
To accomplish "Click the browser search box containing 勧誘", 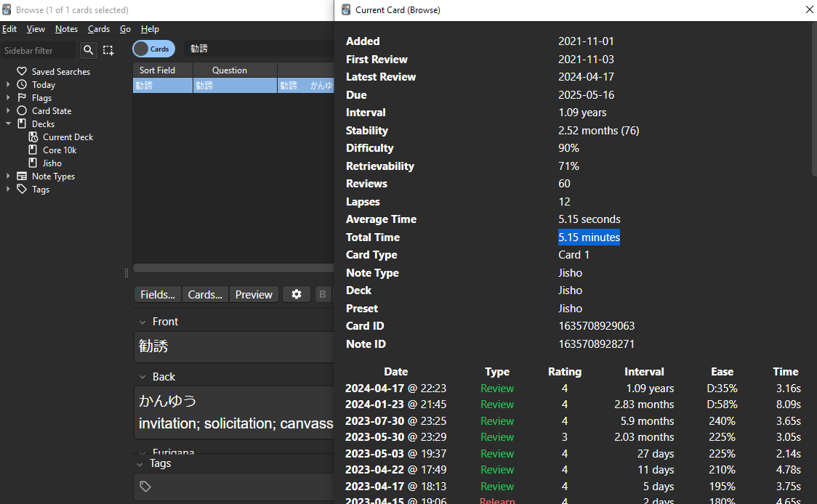I will point(259,49).
